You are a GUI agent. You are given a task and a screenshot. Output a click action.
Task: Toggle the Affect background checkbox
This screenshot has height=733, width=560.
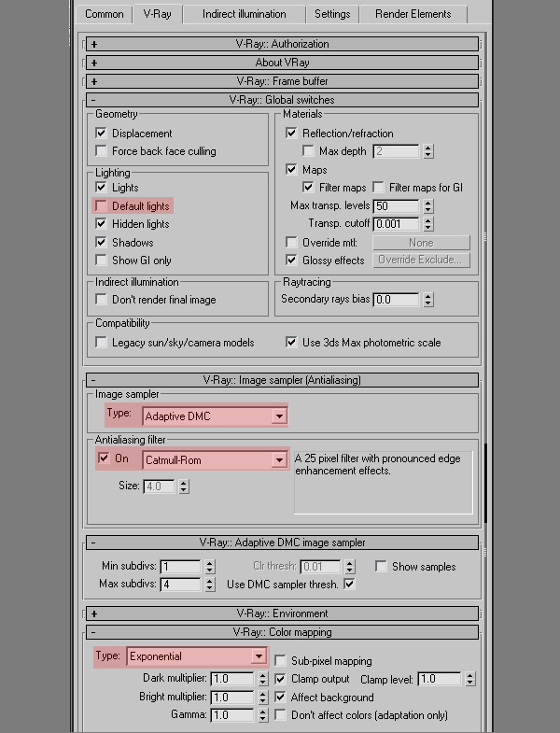tap(280, 698)
